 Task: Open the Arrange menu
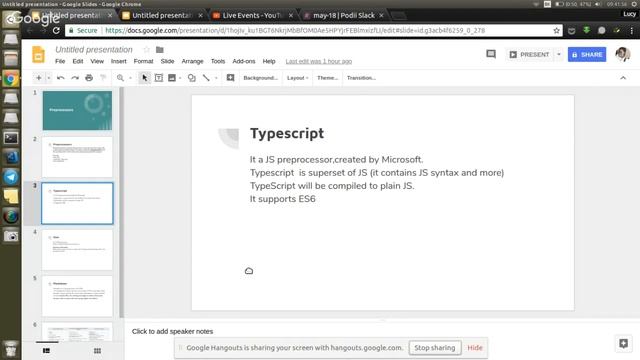(x=192, y=61)
